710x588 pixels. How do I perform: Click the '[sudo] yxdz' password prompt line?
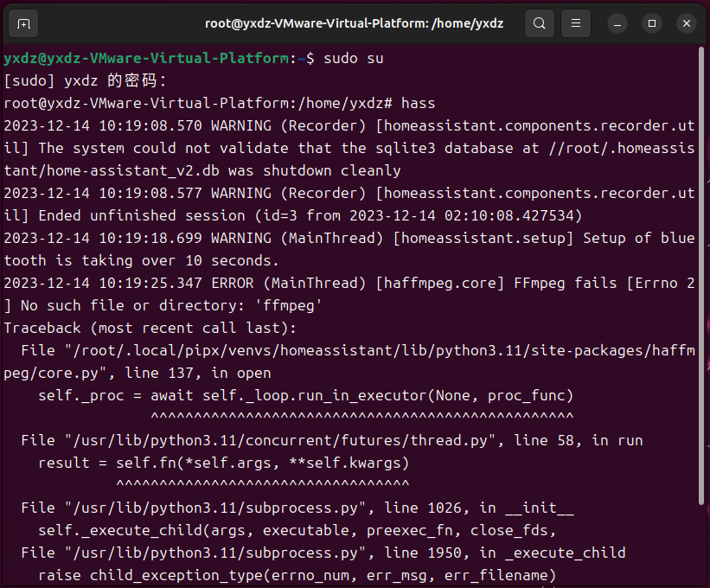coord(85,81)
